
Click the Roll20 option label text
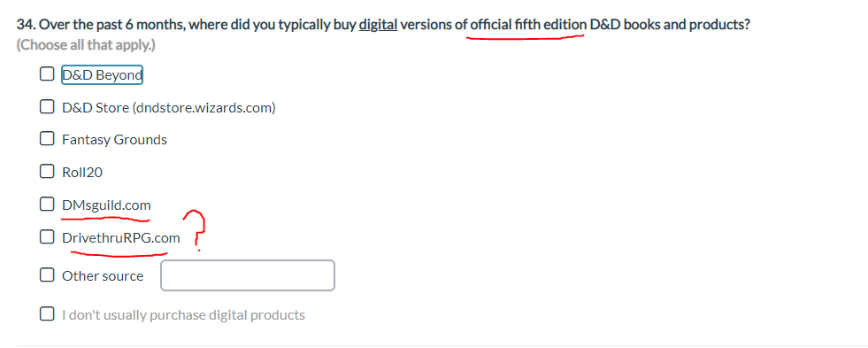point(82,173)
